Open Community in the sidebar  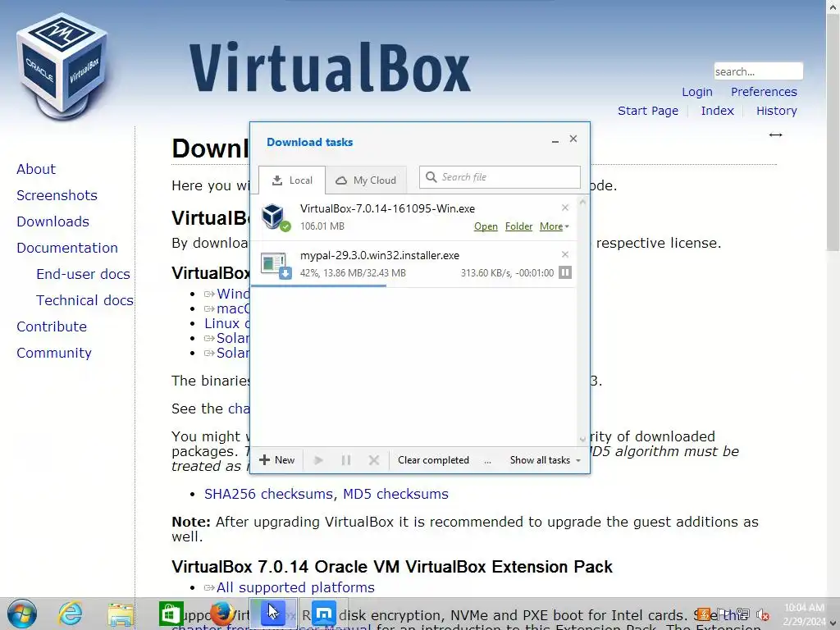pyautogui.click(x=53, y=353)
